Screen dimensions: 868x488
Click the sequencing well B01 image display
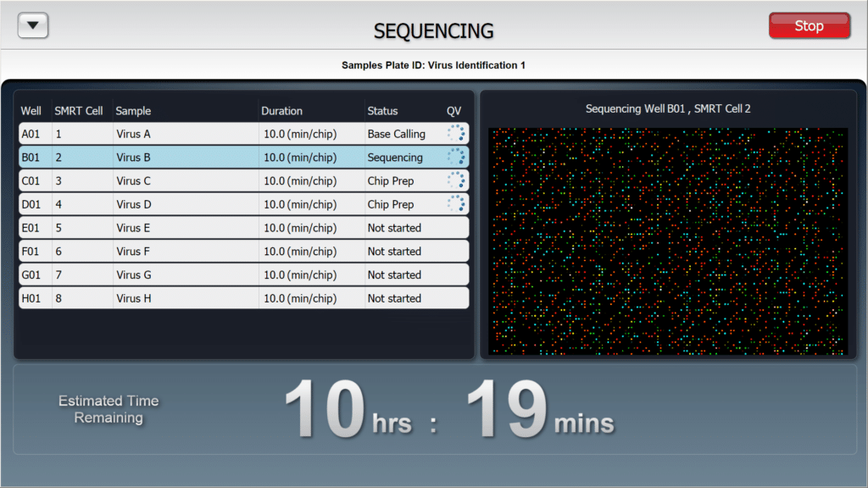[x=668, y=241]
